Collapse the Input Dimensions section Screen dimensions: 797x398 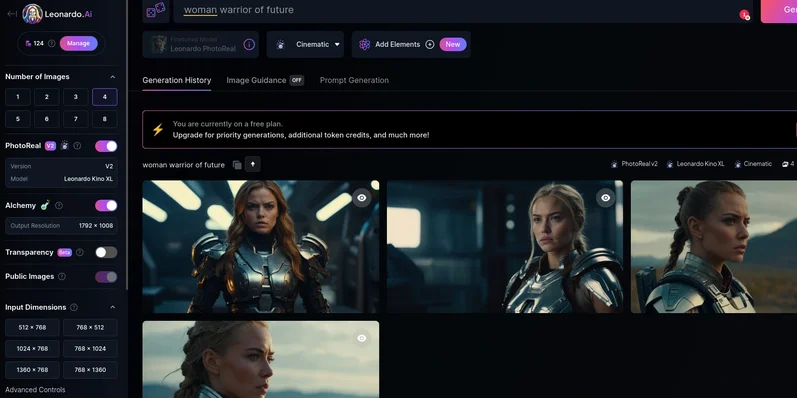[113, 308]
